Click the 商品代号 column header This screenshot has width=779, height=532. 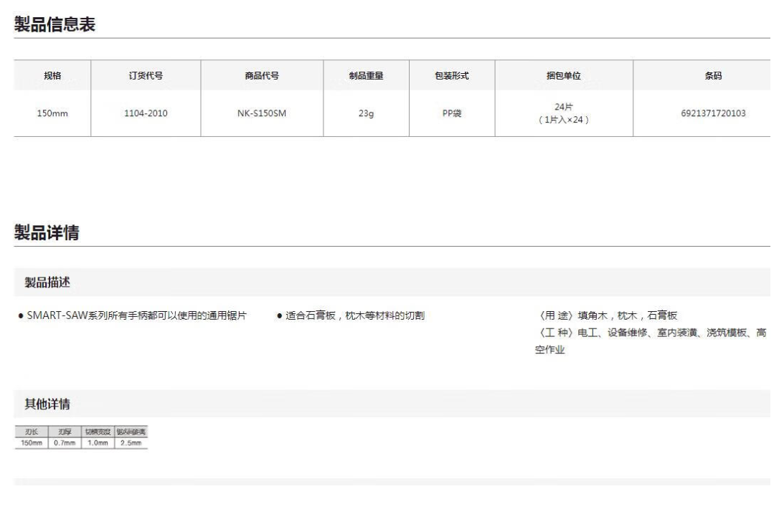pos(262,76)
